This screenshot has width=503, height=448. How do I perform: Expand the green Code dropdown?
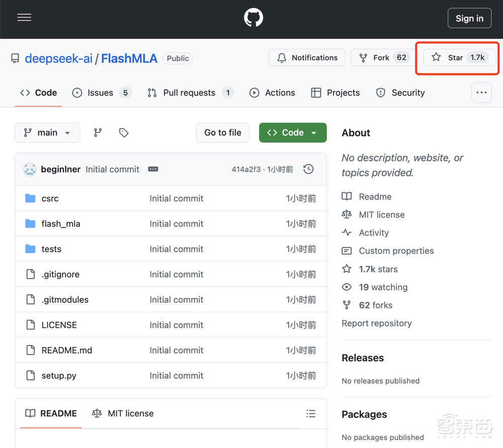(293, 133)
